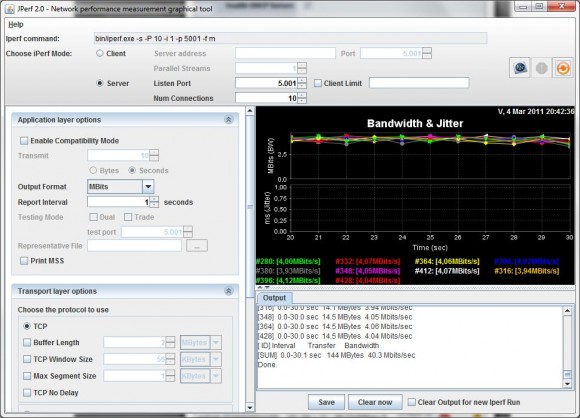Click the SUM 40.3 Mbits/sec output line

pyautogui.click(x=337, y=355)
